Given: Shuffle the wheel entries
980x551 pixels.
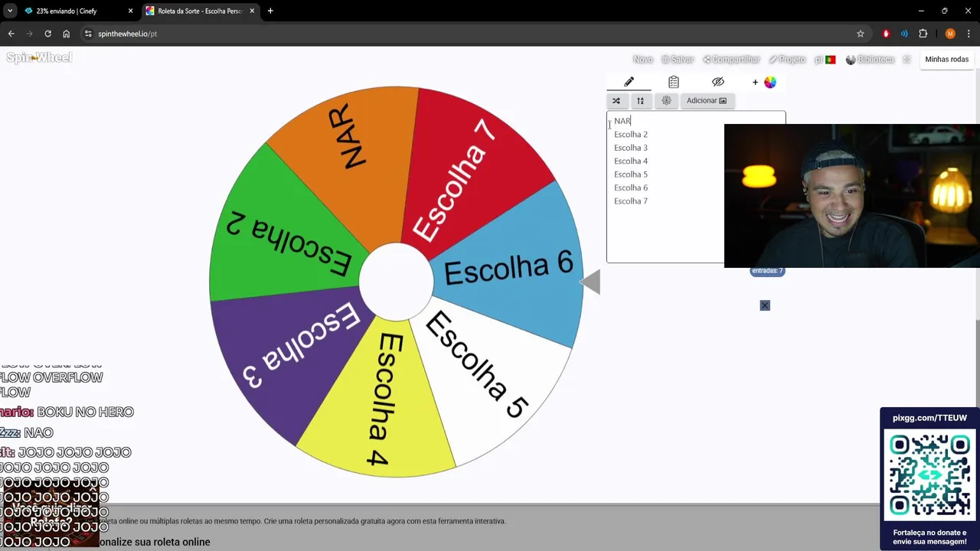Looking at the screenshot, I should coord(616,100).
